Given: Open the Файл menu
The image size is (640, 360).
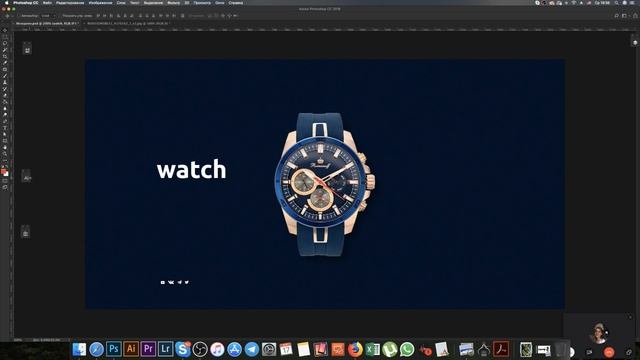Looking at the screenshot, I should pyautogui.click(x=47, y=2).
